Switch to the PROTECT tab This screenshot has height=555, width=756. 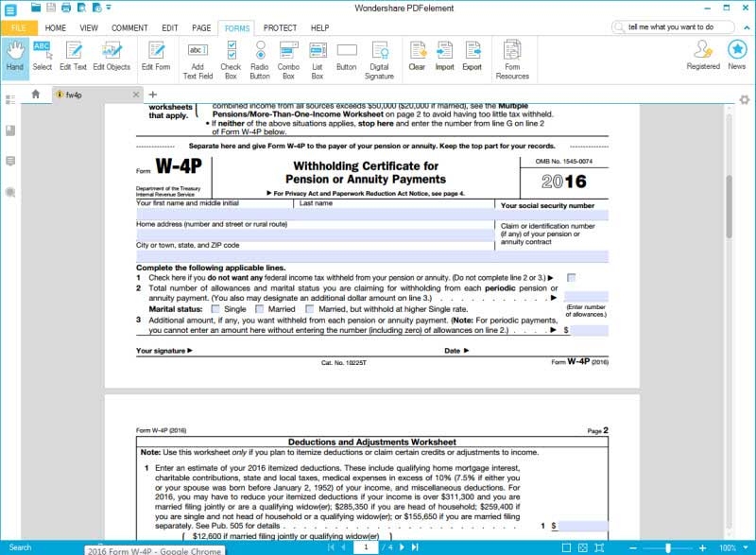point(279,28)
